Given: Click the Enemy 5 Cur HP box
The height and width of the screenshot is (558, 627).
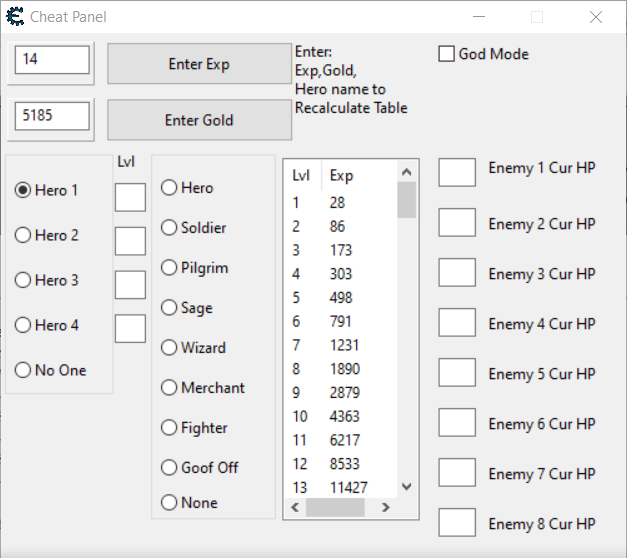Looking at the screenshot, I should (x=457, y=373).
